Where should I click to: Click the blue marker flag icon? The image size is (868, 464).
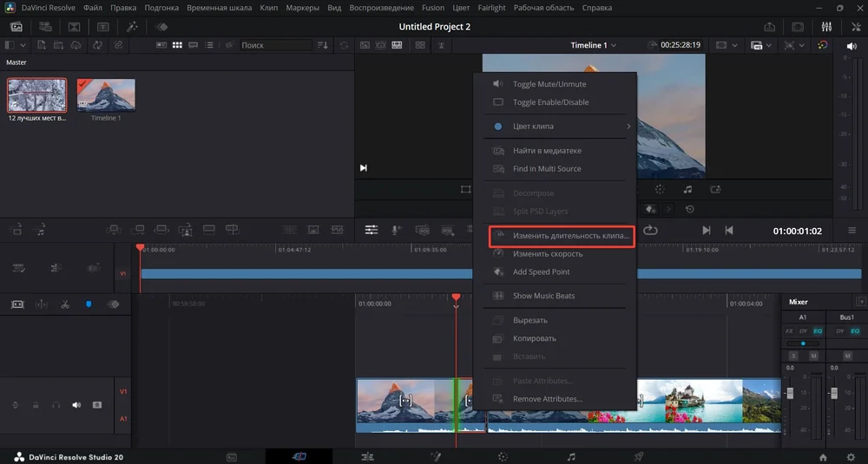pyautogui.click(x=89, y=304)
